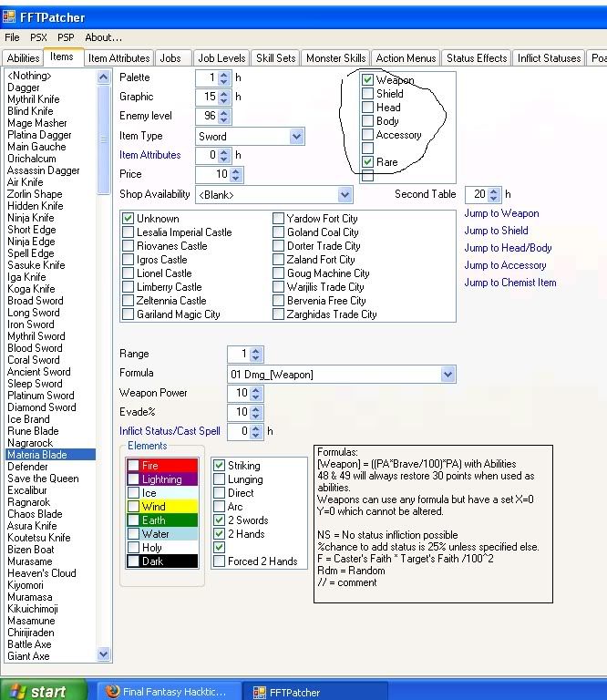This screenshot has width=607, height=700.
Task: Click the Item Attributes link
Action: coord(150,155)
